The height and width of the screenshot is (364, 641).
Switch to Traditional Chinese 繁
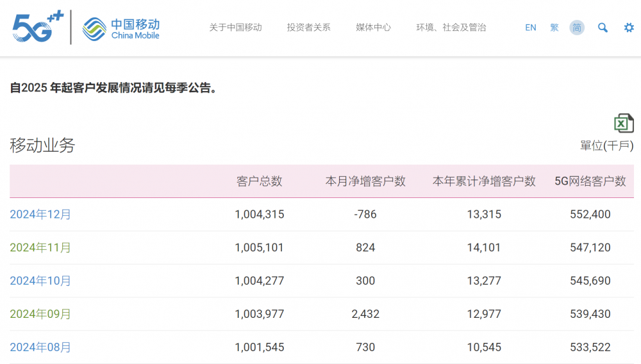pos(554,28)
